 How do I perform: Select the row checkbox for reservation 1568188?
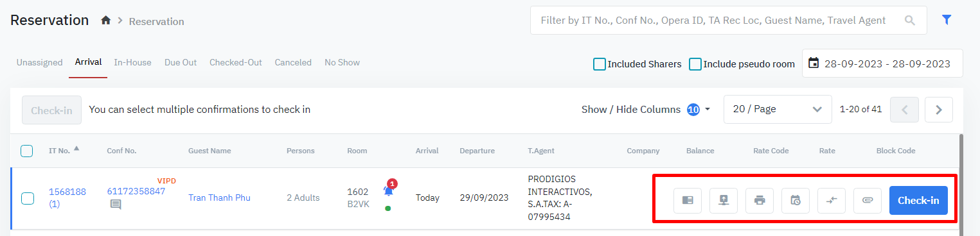28,198
